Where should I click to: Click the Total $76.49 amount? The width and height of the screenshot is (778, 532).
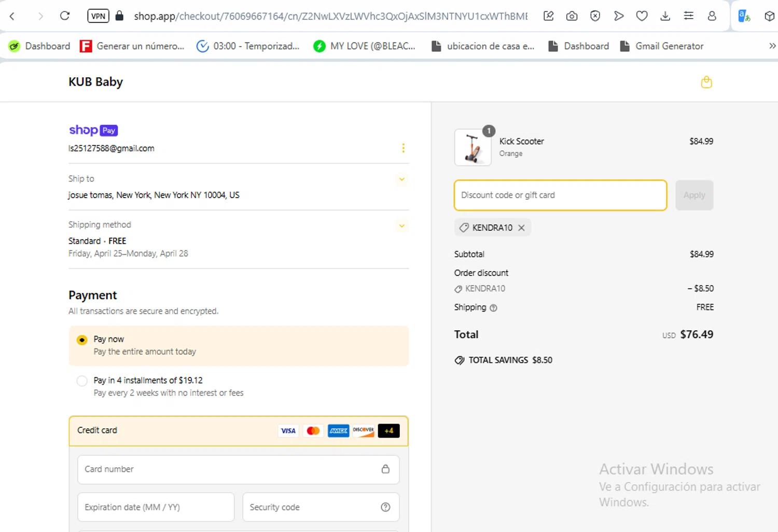(697, 334)
